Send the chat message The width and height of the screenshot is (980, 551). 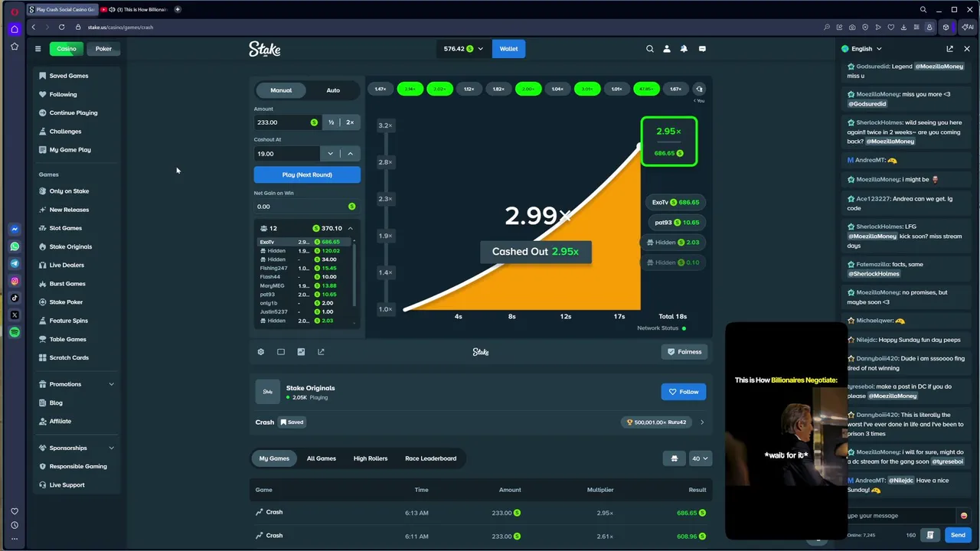(958, 535)
